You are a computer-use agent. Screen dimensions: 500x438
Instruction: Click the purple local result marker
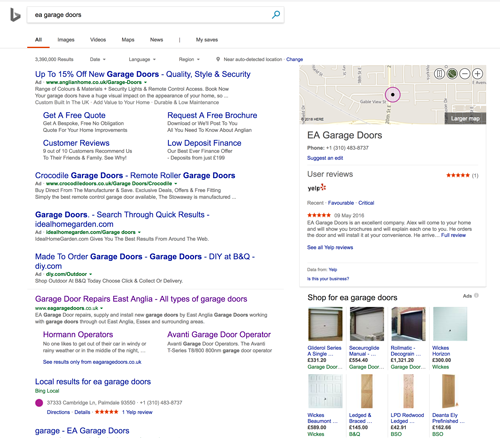tap(39, 403)
